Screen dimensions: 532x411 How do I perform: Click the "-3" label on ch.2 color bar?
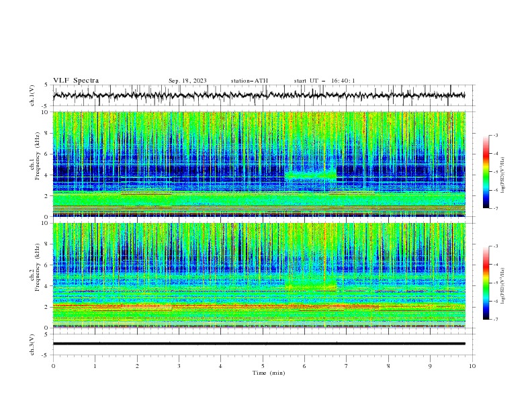click(x=496, y=246)
